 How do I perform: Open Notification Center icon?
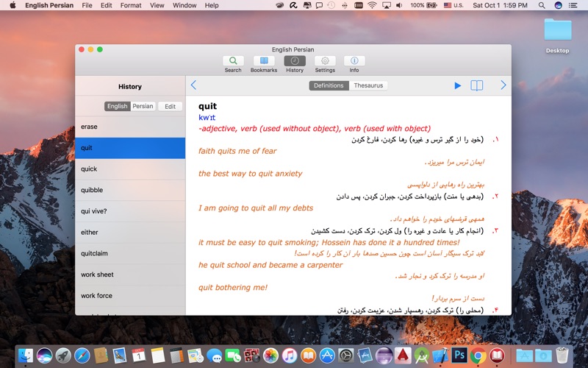tap(573, 5)
